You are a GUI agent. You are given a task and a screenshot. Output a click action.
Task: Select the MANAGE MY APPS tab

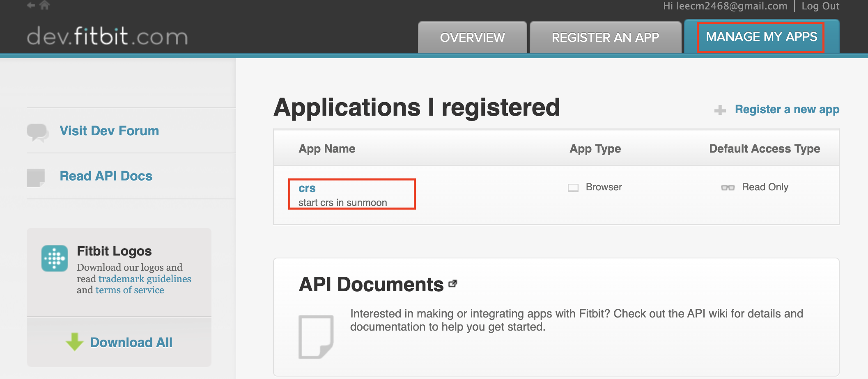(762, 37)
